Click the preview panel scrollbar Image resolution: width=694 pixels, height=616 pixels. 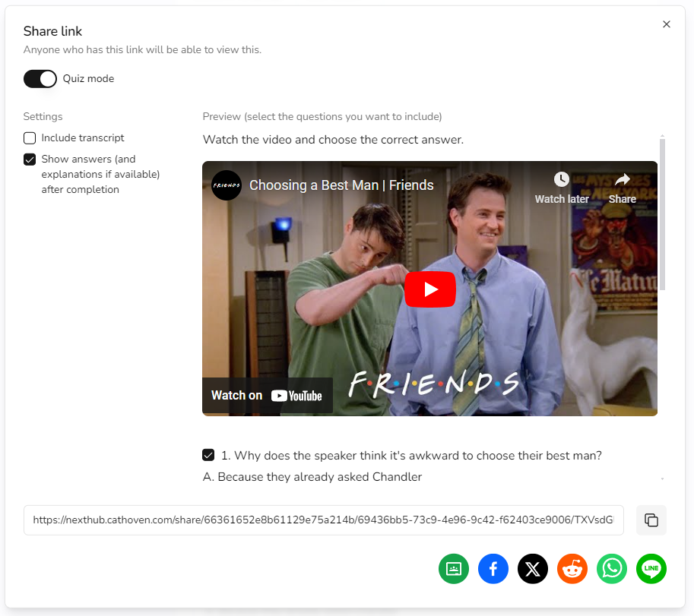coord(662,214)
